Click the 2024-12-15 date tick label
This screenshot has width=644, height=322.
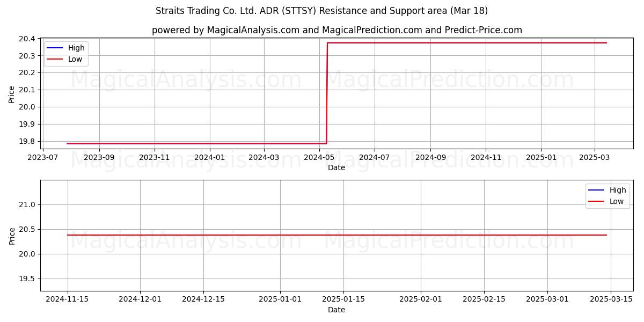[203, 300]
